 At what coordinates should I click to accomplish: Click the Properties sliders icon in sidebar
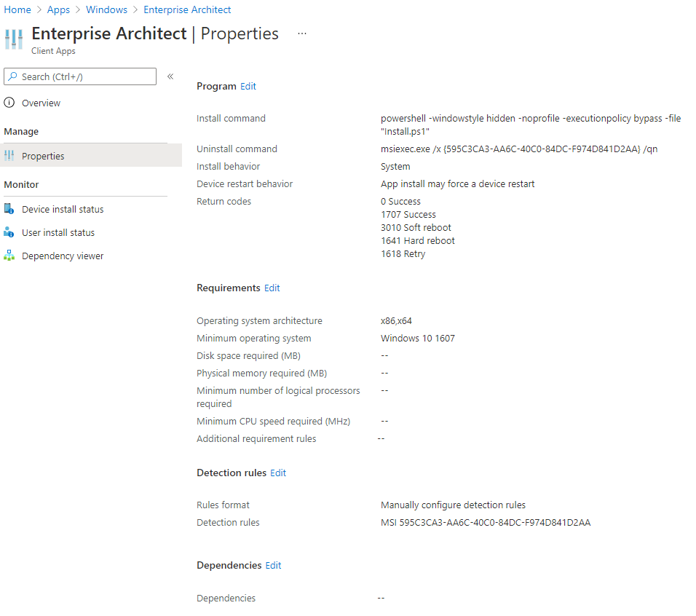9,156
